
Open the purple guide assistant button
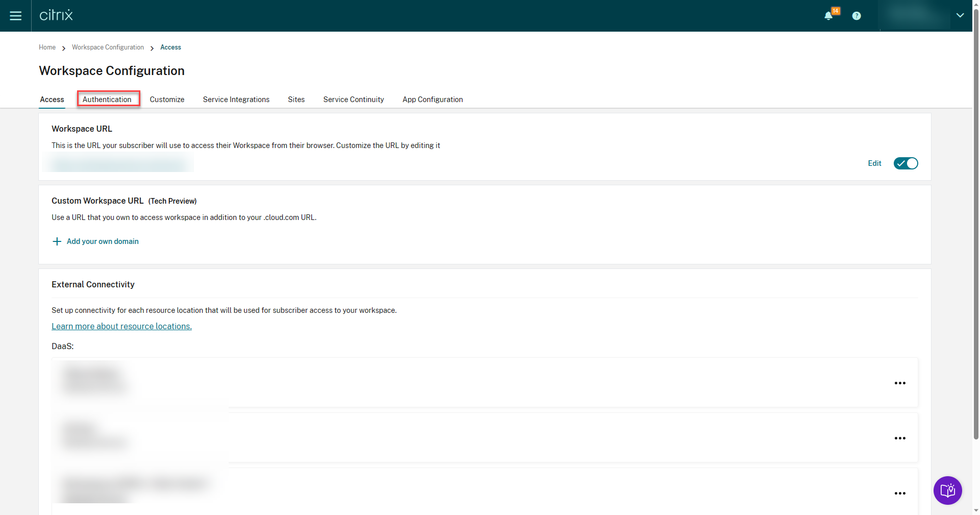[x=948, y=491]
